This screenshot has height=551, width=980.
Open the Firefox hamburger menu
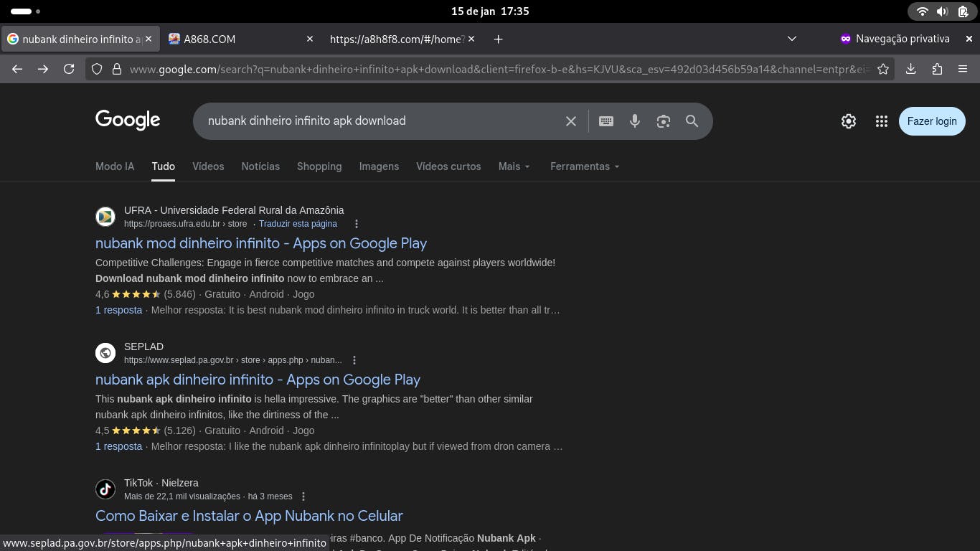point(963,69)
